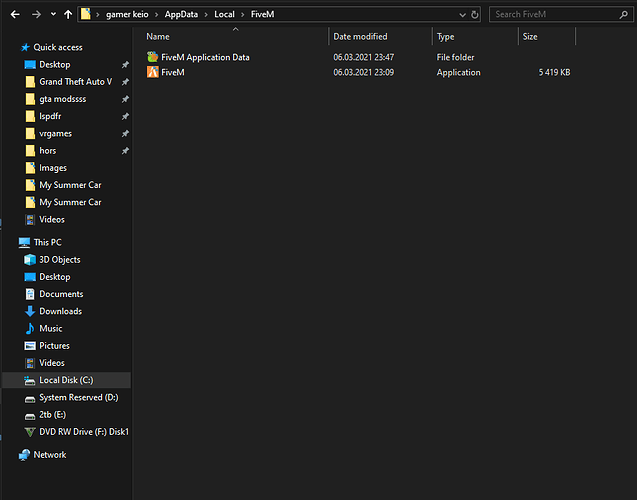Select Local in the breadcrumb path
Image resolution: width=637 pixels, height=500 pixels.
224,15
